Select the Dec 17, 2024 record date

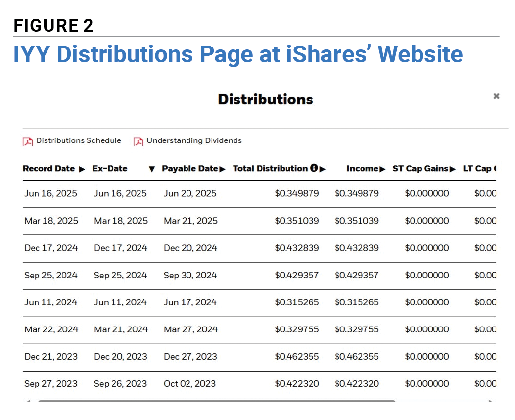(x=51, y=248)
